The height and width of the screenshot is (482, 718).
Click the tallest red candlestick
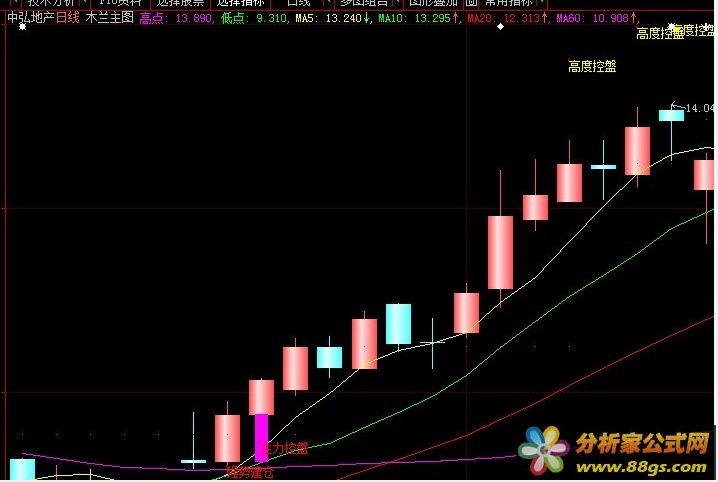click(x=500, y=252)
